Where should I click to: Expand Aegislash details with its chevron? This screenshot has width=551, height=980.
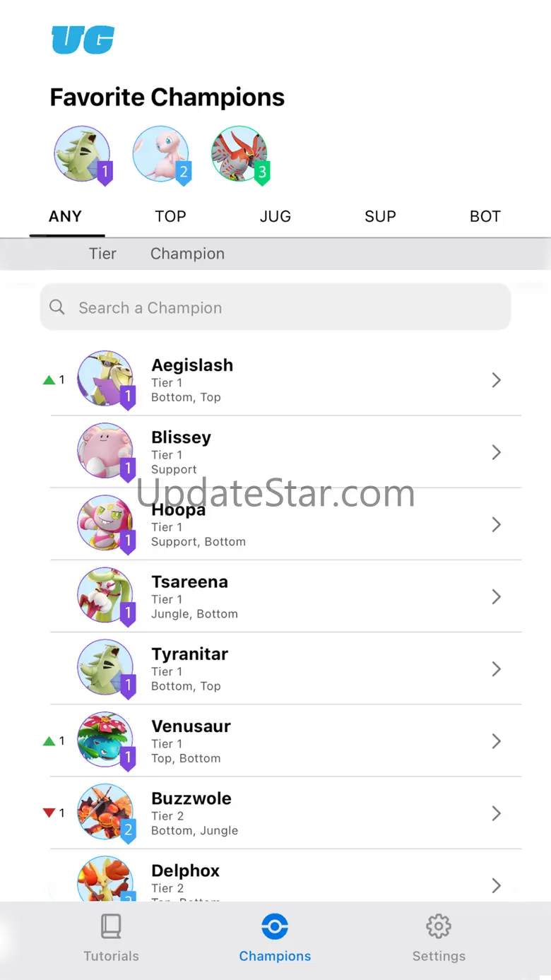pyautogui.click(x=497, y=380)
